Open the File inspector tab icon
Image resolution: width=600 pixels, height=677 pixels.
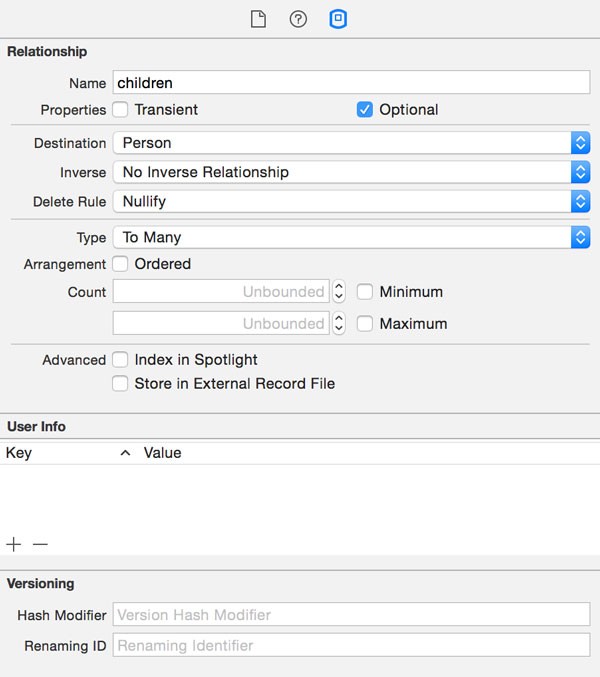tap(258, 19)
